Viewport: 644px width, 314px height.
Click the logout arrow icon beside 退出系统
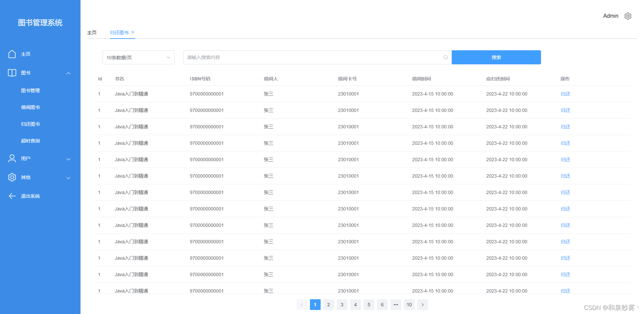tap(12, 196)
